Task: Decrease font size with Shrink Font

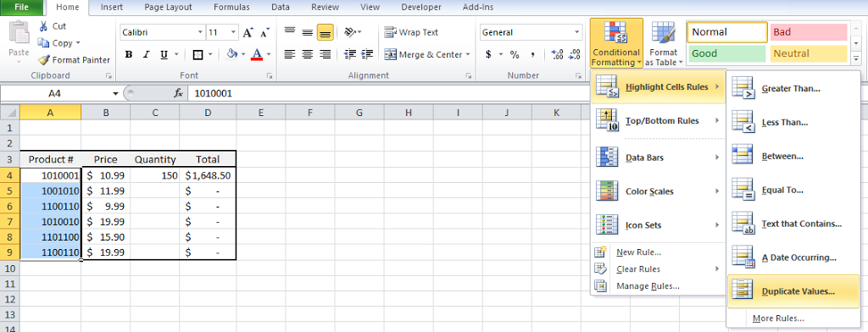Action: tap(265, 33)
